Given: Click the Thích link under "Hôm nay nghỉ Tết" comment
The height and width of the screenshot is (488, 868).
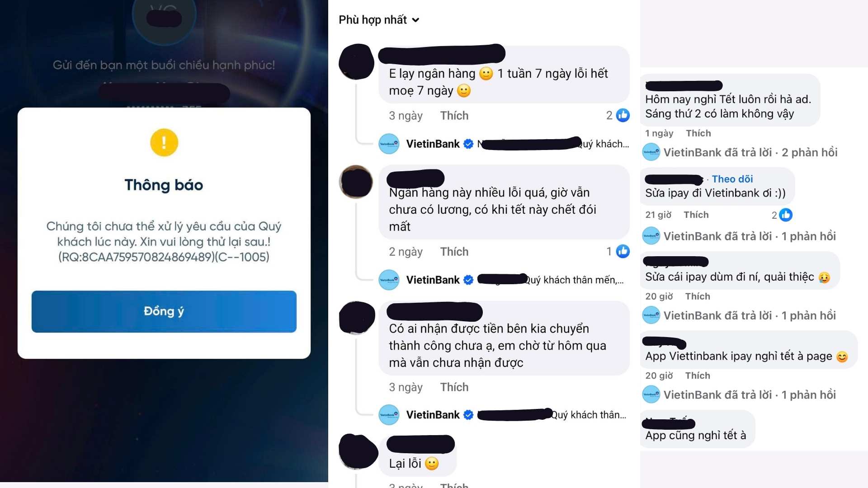Looking at the screenshot, I should (698, 133).
